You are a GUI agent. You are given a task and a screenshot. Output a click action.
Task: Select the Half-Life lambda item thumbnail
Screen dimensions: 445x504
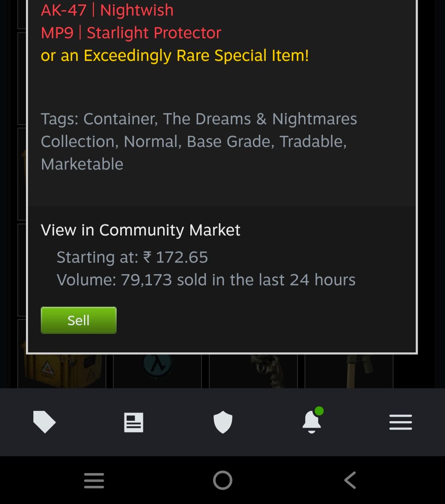point(157,371)
